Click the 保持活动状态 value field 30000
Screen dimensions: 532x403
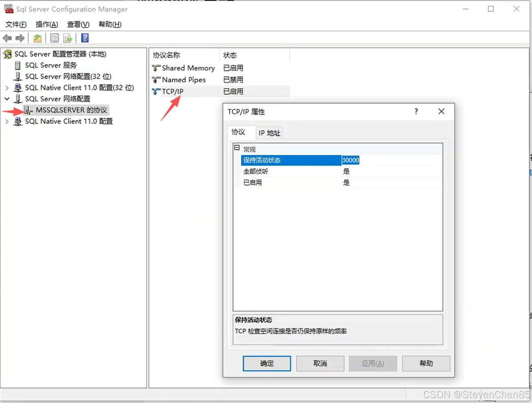[391, 160]
